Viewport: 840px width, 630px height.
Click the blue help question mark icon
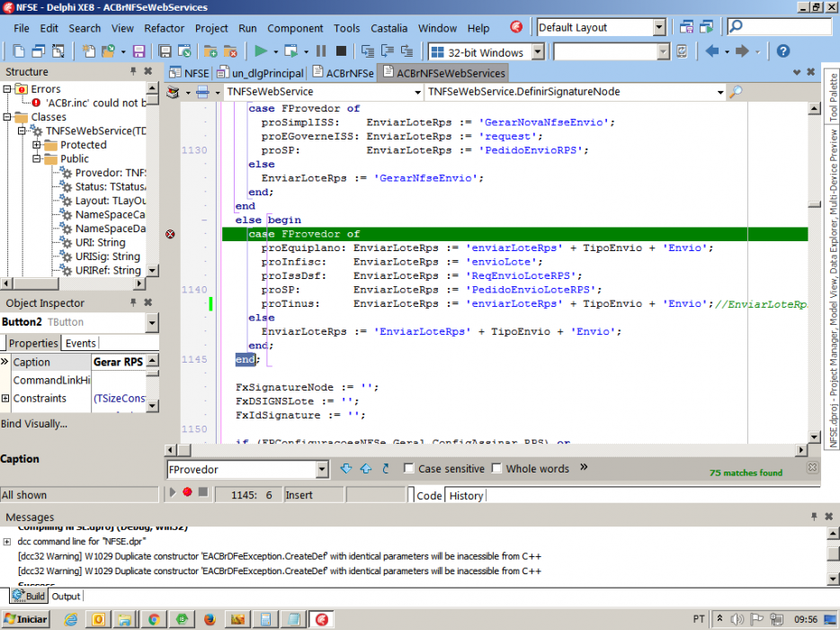tap(782, 51)
